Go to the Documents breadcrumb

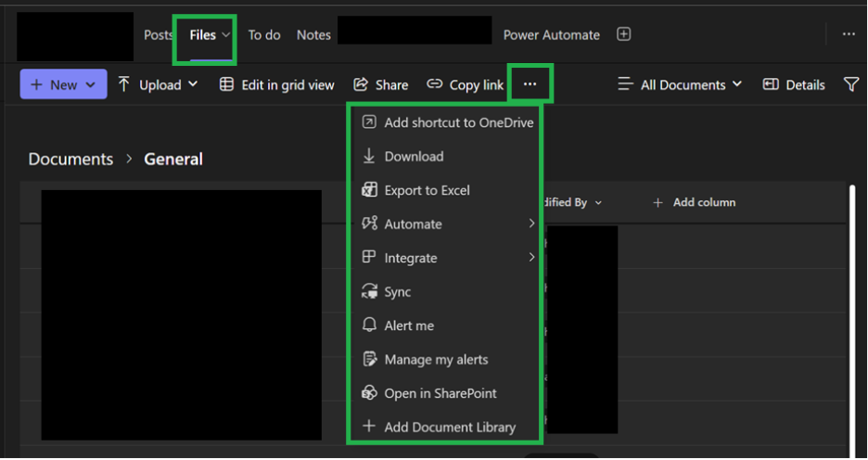tap(70, 160)
